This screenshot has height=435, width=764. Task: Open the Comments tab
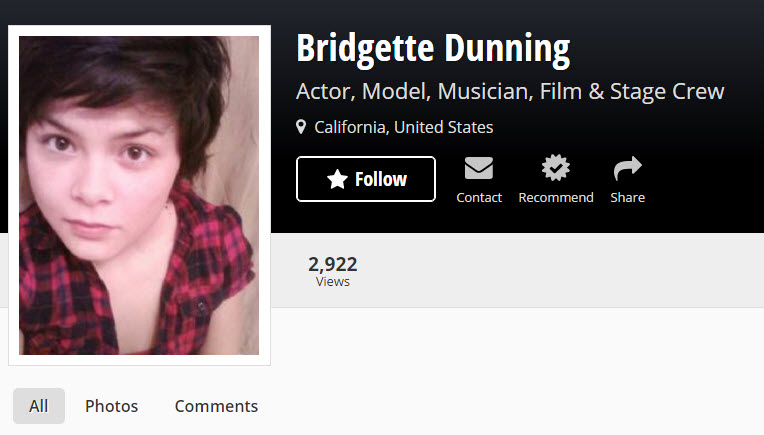216,406
